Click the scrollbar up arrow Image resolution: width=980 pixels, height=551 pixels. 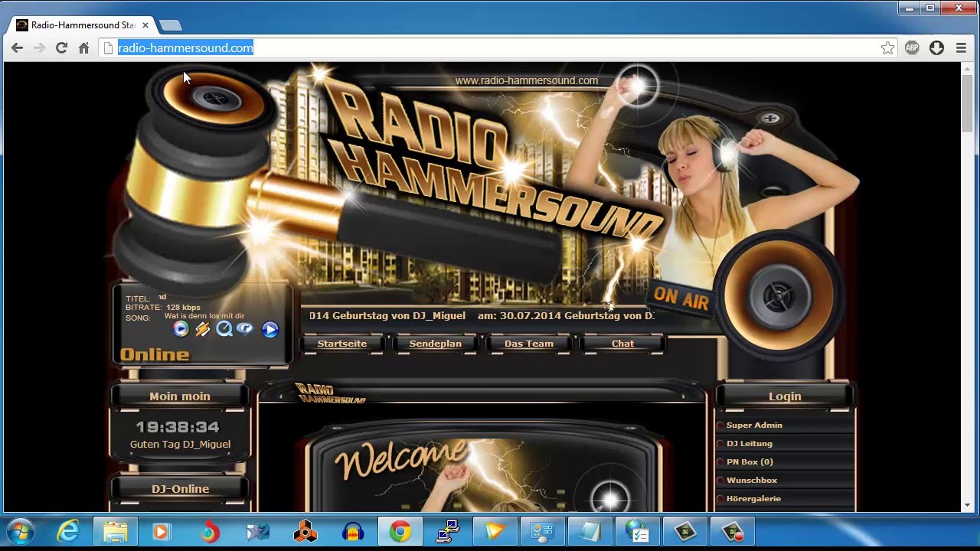tap(968, 69)
